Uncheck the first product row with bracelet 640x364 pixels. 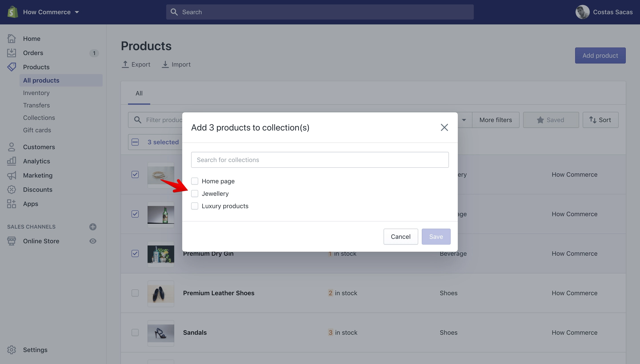[135, 174]
